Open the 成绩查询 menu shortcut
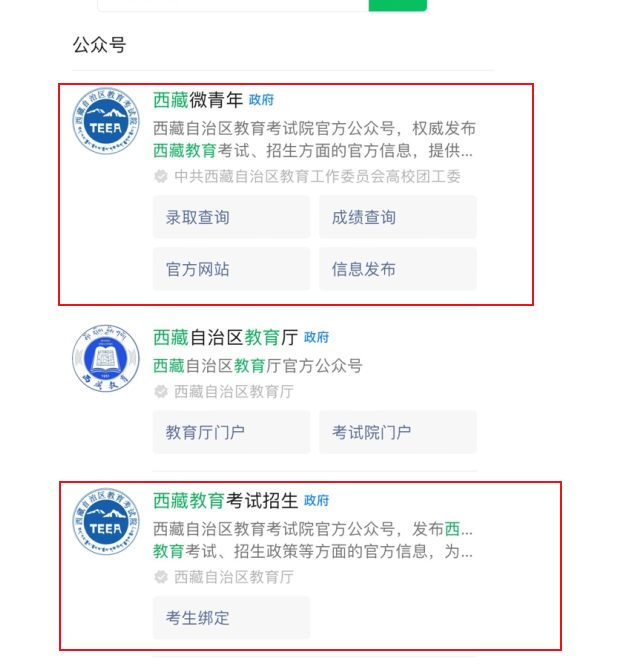The height and width of the screenshot is (665, 619). (398, 217)
